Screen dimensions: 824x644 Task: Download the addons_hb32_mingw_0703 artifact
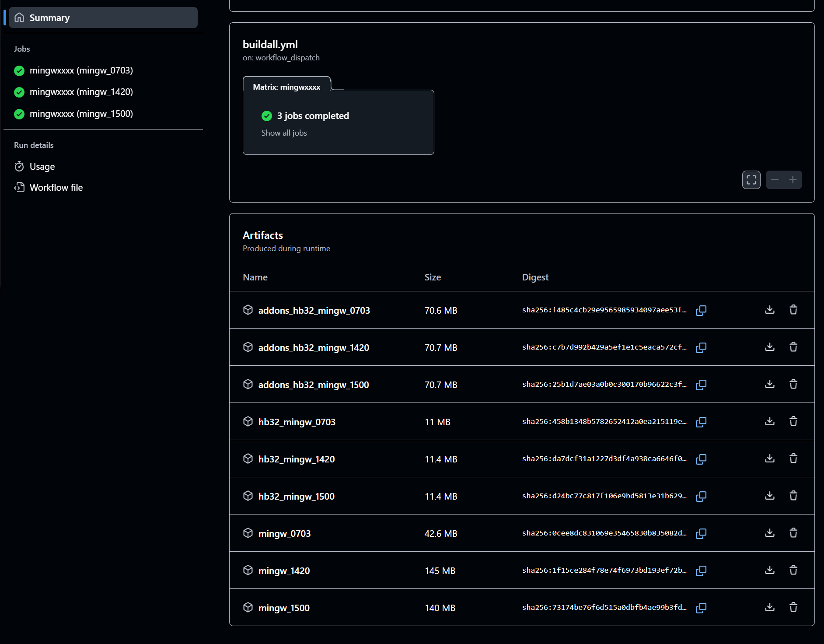click(770, 310)
